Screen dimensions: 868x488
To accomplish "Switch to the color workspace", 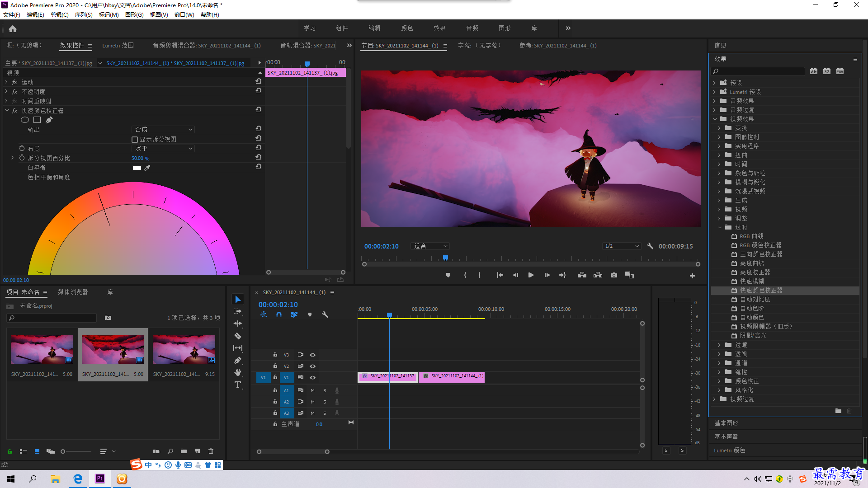I will pos(407,28).
